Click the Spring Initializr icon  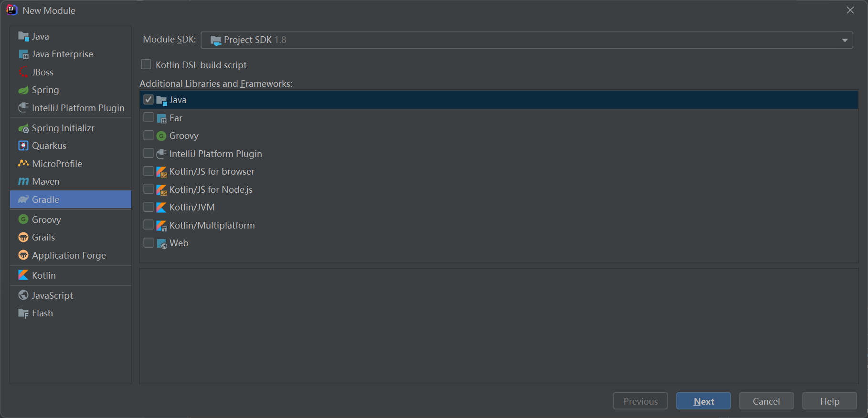click(23, 128)
